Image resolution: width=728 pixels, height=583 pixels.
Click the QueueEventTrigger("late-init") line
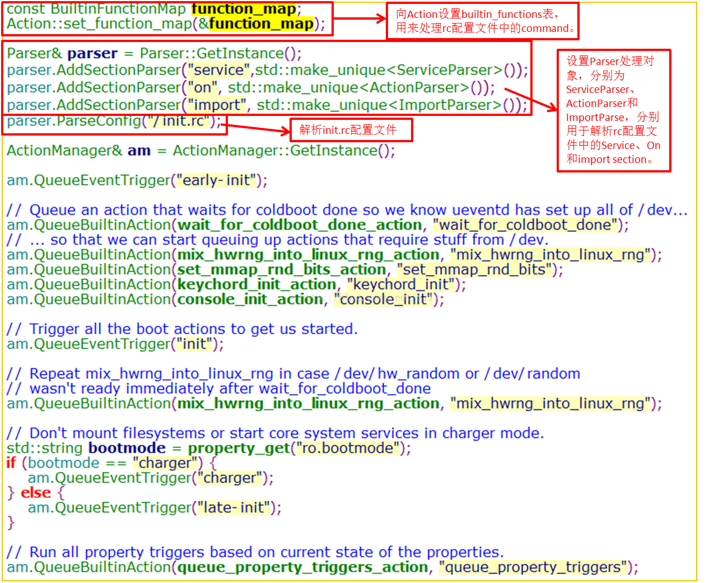155,508
